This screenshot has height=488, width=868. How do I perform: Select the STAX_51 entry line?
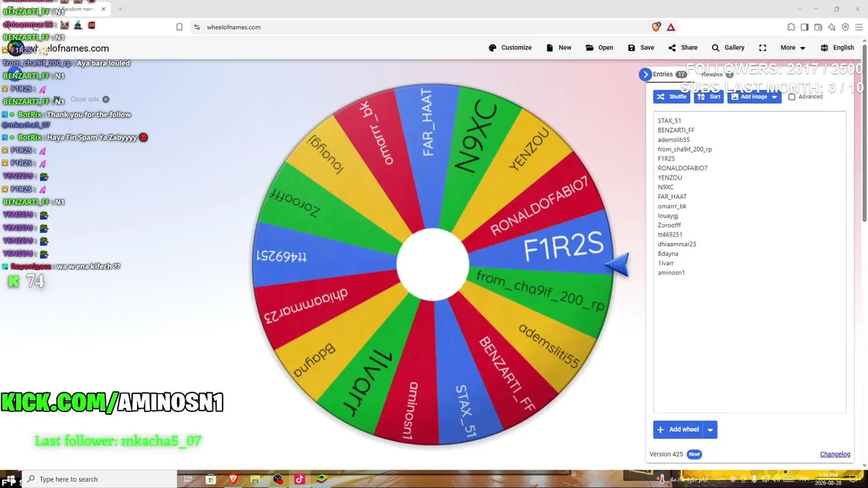click(x=669, y=121)
